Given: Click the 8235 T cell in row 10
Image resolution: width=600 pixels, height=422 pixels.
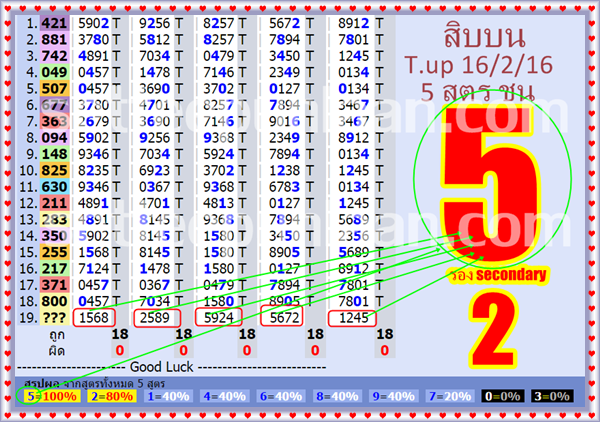Looking at the screenshot, I should pos(99,171).
